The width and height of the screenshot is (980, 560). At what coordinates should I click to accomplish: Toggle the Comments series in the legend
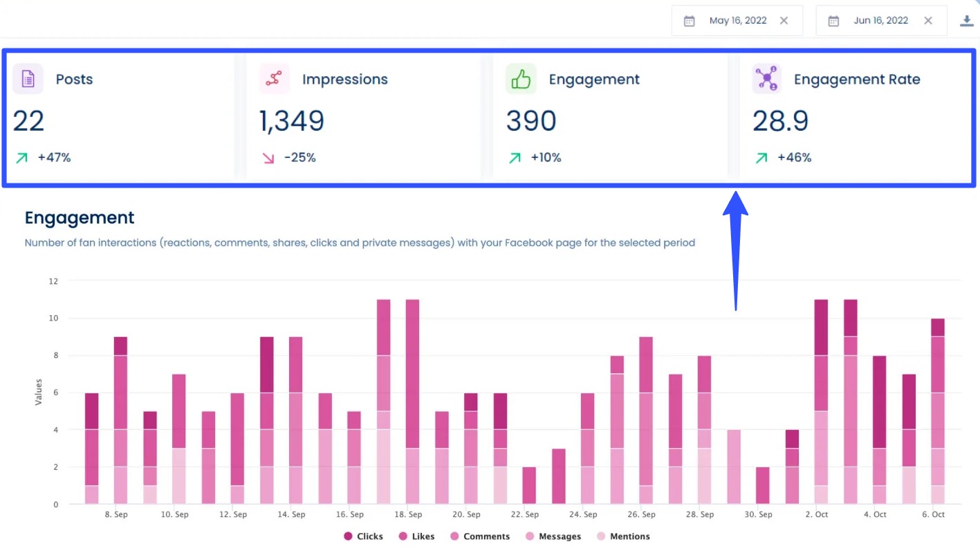[479, 536]
